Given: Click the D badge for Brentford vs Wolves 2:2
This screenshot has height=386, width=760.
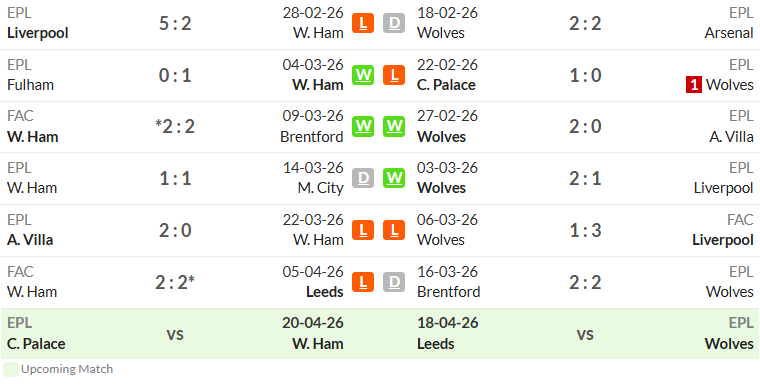Looking at the screenshot, I should point(394,282).
